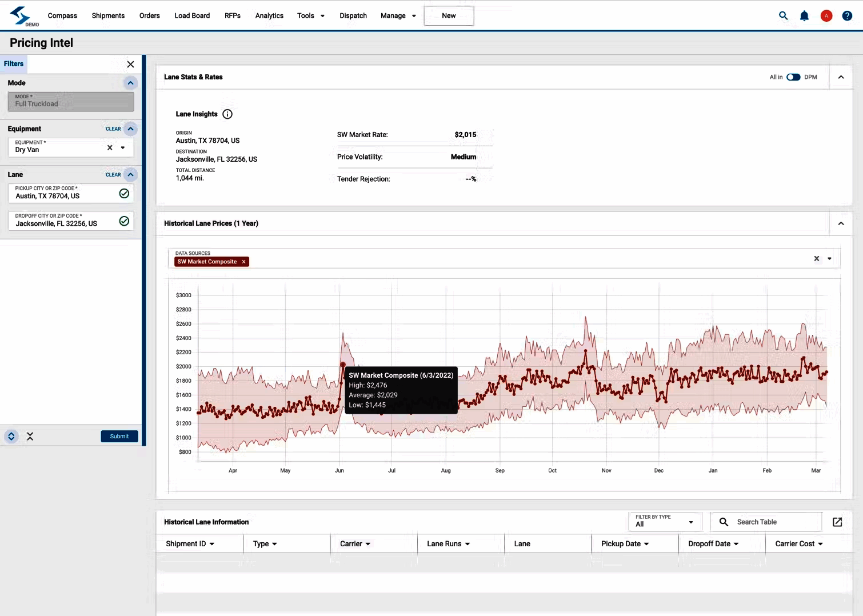The image size is (863, 616).
Task: Toggle the All in / DPM switch
Action: [x=793, y=77]
